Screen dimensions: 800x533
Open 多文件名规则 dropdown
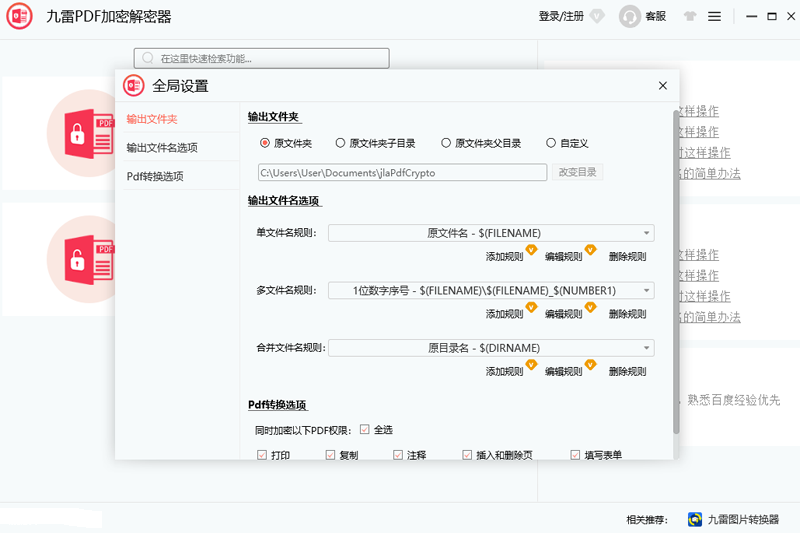[491, 291]
